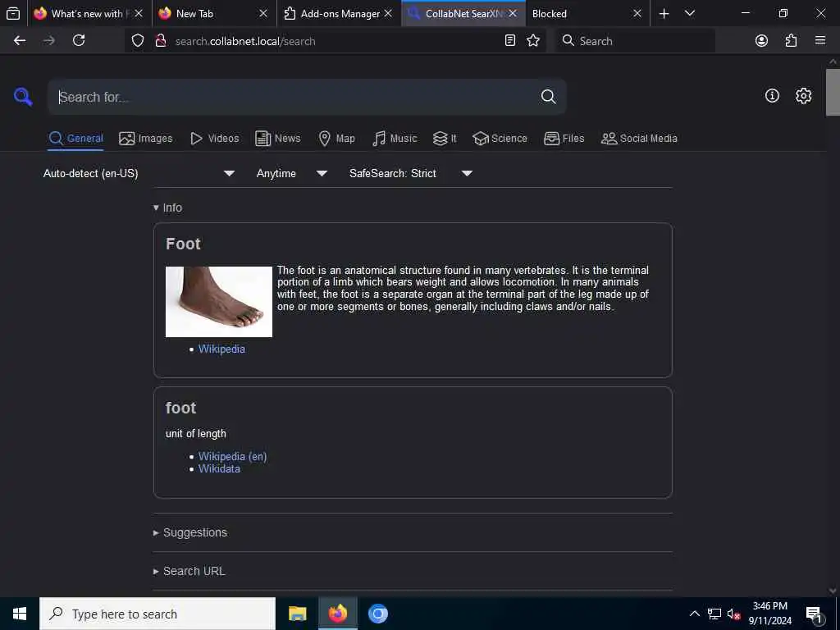Switch to the Add-ons Manager tab
The image size is (840, 630).
click(339, 13)
